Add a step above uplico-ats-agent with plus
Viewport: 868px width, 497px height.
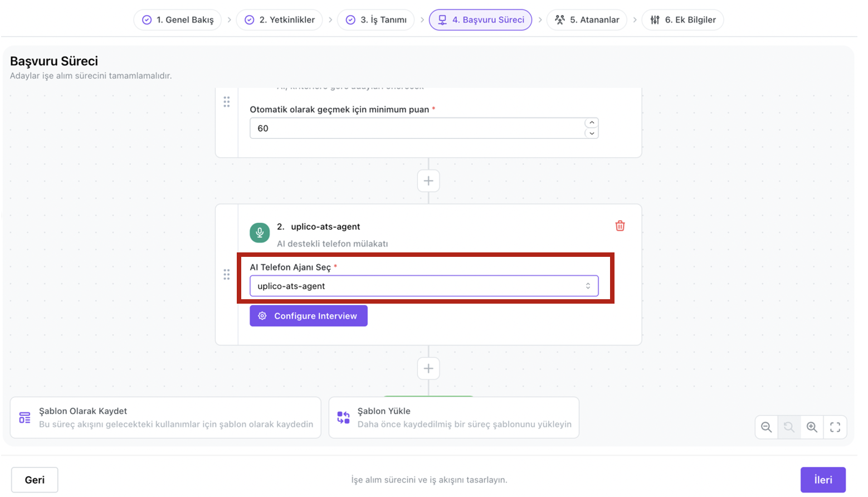tap(428, 181)
